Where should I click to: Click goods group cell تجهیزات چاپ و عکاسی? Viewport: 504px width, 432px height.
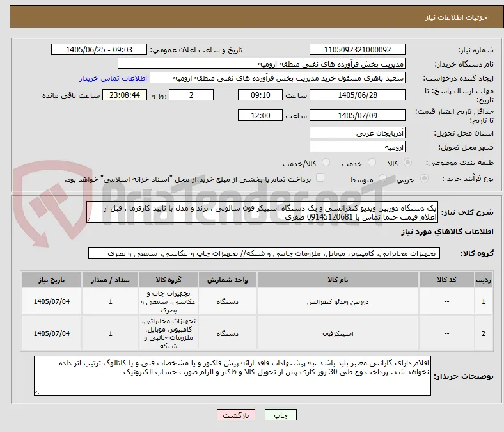169,301
